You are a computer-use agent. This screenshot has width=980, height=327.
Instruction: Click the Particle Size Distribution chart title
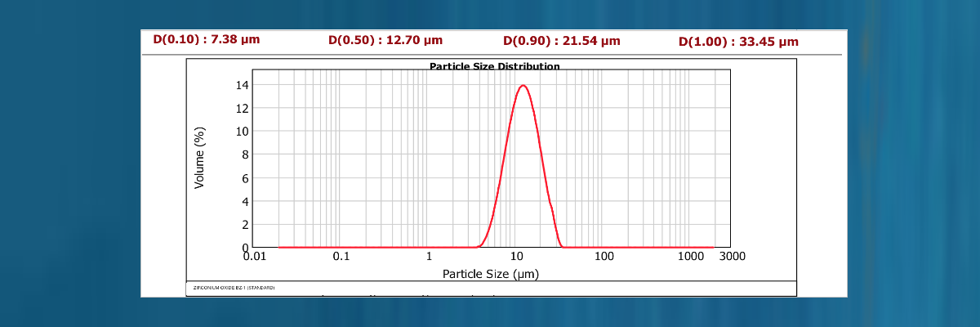[494, 66]
